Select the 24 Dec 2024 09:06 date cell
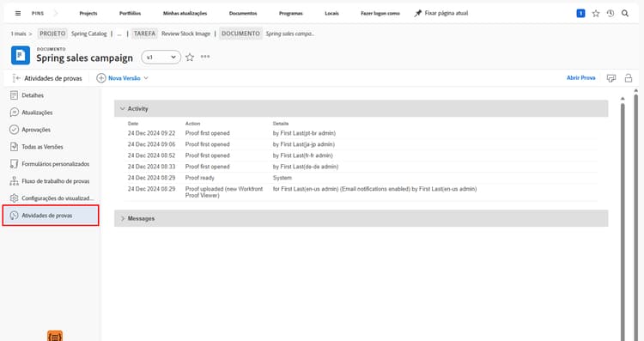644x341 pixels. (151, 144)
